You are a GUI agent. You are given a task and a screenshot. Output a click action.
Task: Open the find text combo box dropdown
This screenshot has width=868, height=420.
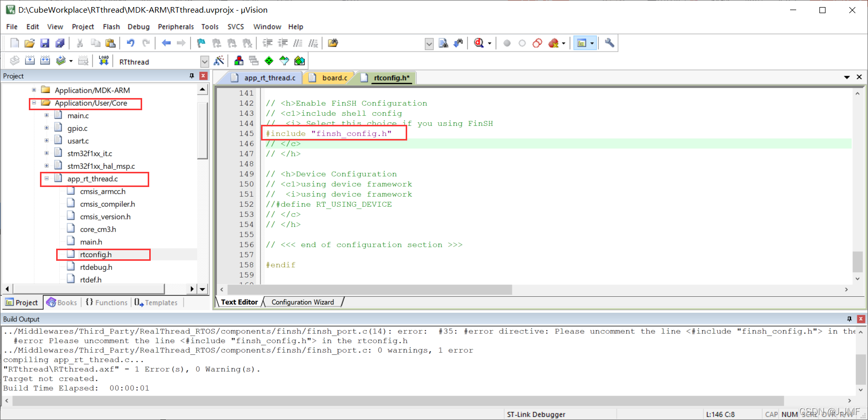[429, 43]
